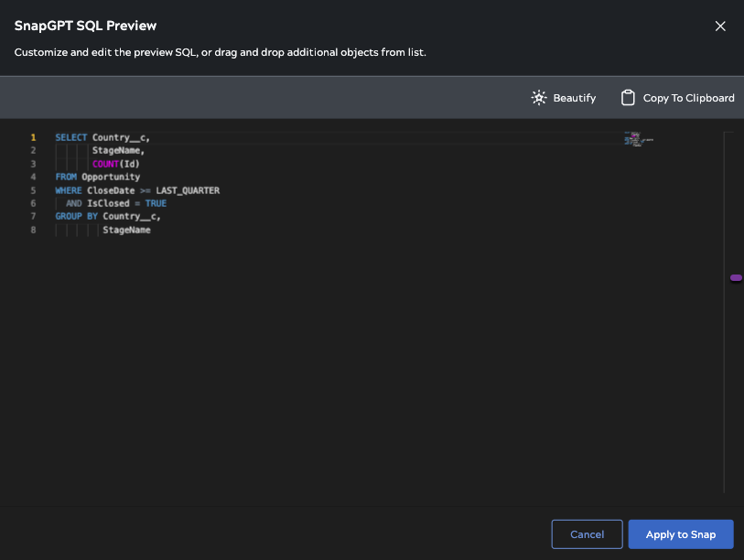Click line number 8 in the gutter
This screenshot has height=560, width=744.
33,230
